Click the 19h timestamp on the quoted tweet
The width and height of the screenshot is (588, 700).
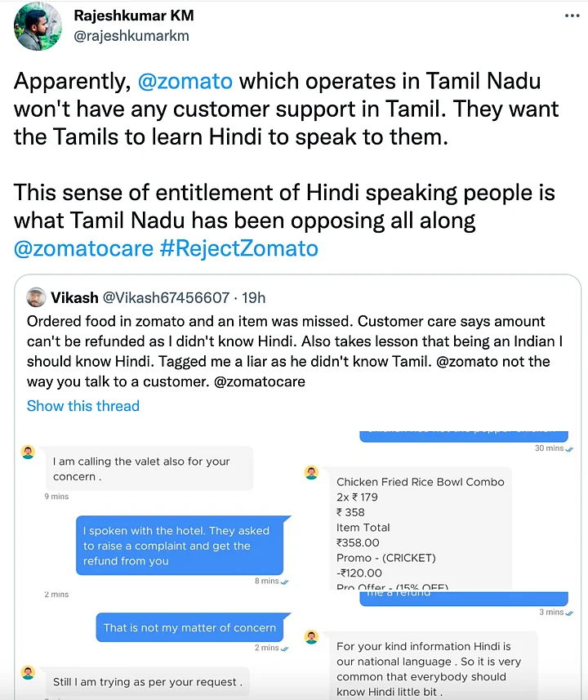[x=252, y=297]
